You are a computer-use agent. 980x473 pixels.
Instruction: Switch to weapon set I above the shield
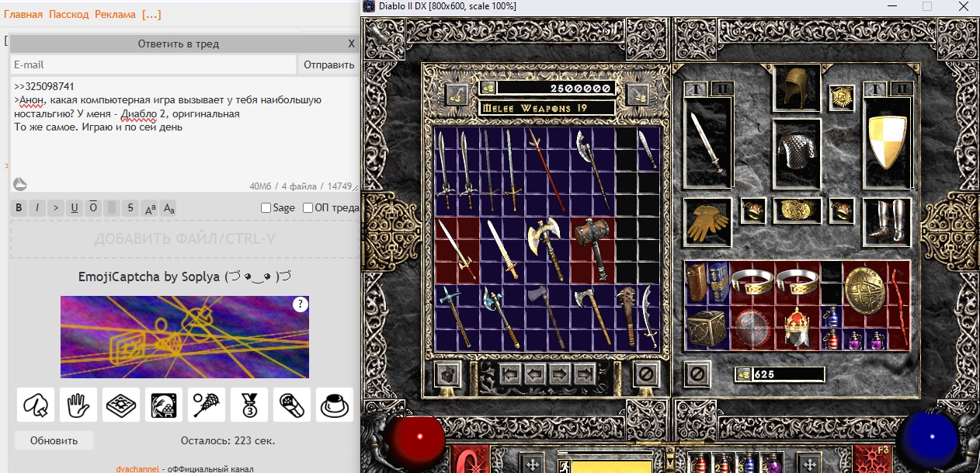[877, 89]
